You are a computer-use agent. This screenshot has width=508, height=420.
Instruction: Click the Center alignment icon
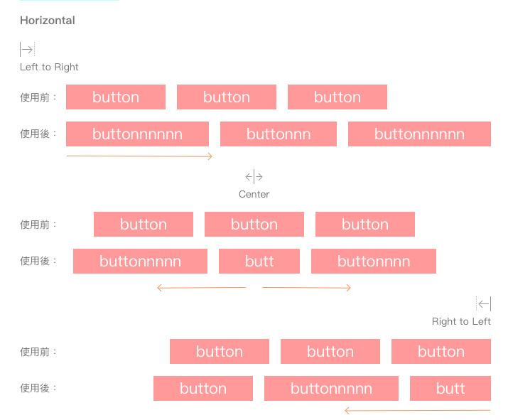(254, 177)
